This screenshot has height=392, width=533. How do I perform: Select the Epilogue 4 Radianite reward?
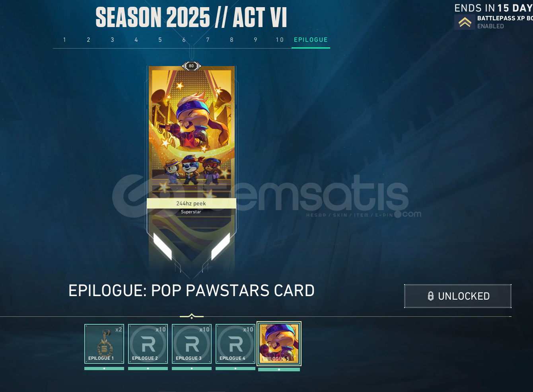235,344
